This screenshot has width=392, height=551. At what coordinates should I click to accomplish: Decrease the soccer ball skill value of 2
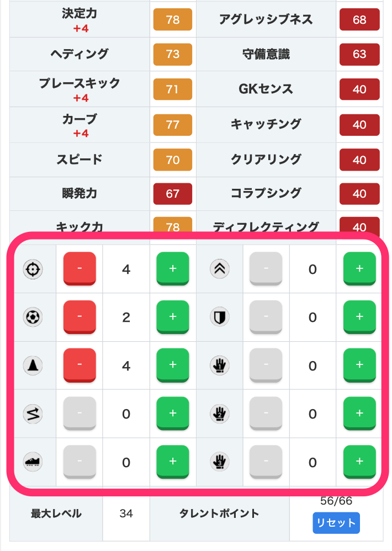coord(80,317)
